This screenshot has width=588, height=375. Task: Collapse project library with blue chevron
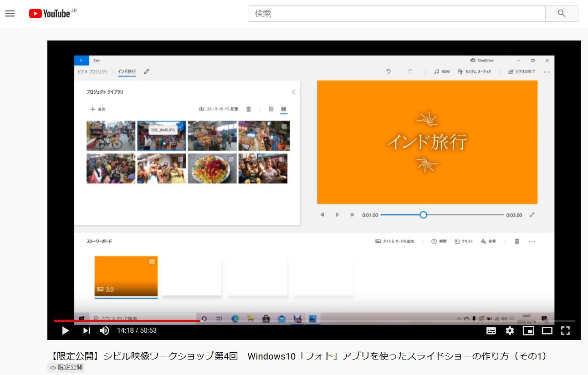click(x=293, y=92)
